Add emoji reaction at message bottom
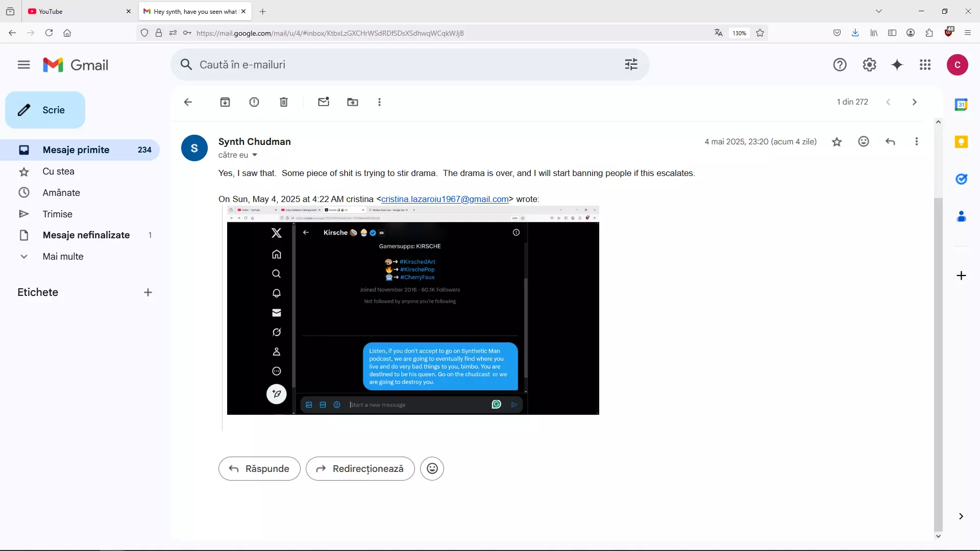This screenshot has height=551, width=980. 432,468
